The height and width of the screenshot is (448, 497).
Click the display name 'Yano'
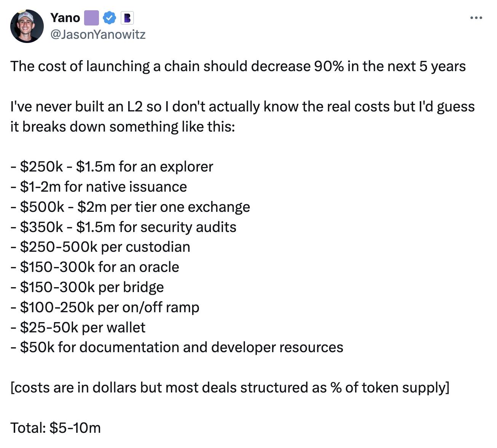65,17
